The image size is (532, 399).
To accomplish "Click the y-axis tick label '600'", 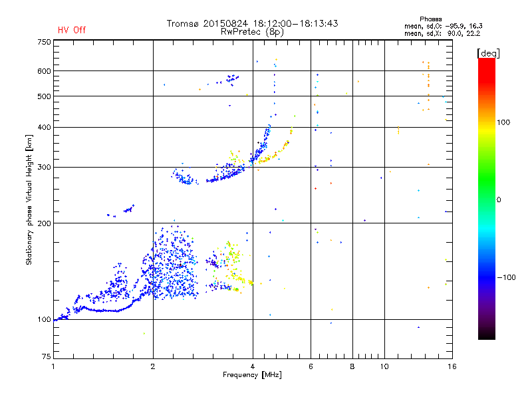I will (44, 71).
